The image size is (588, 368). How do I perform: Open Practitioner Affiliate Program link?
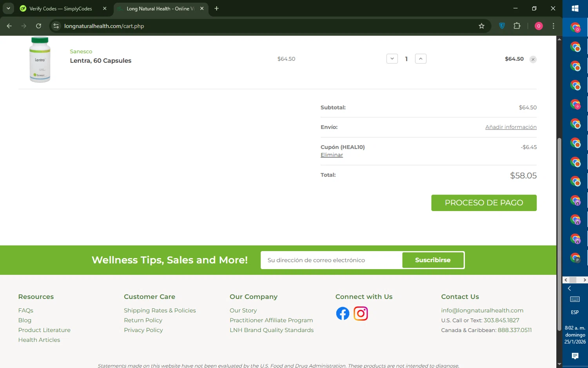coord(271,320)
